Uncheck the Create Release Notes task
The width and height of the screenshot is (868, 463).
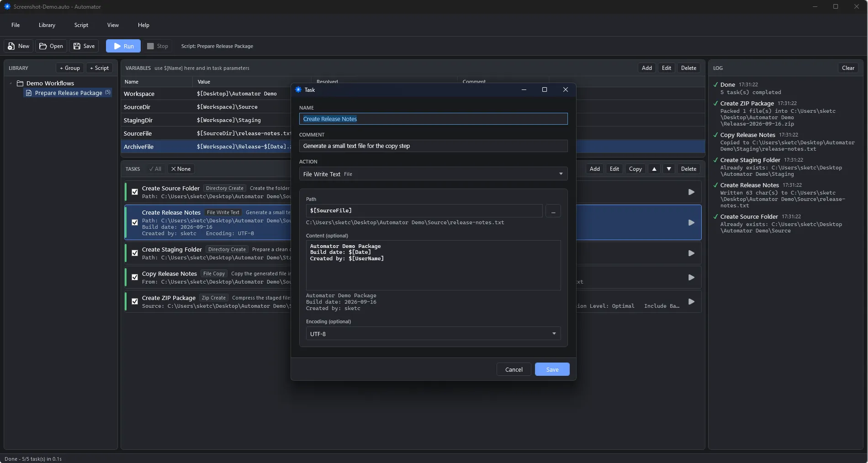[x=135, y=223]
